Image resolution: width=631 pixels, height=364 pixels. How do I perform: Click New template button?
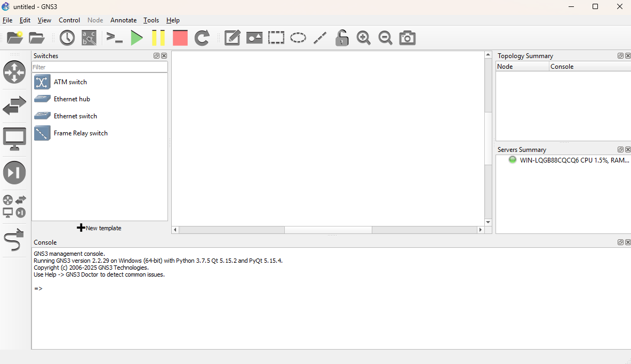click(x=99, y=228)
